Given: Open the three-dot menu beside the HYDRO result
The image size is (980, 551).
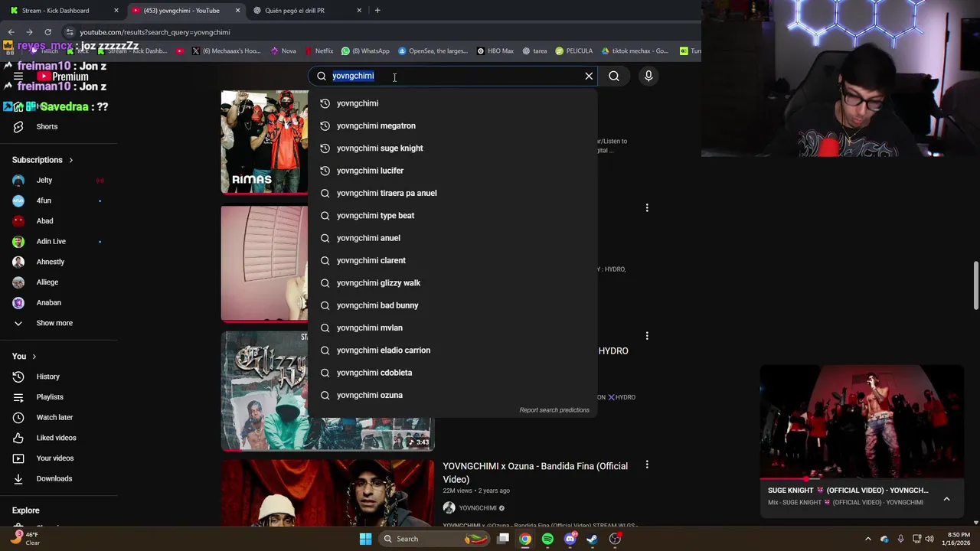Looking at the screenshot, I should 647,336.
